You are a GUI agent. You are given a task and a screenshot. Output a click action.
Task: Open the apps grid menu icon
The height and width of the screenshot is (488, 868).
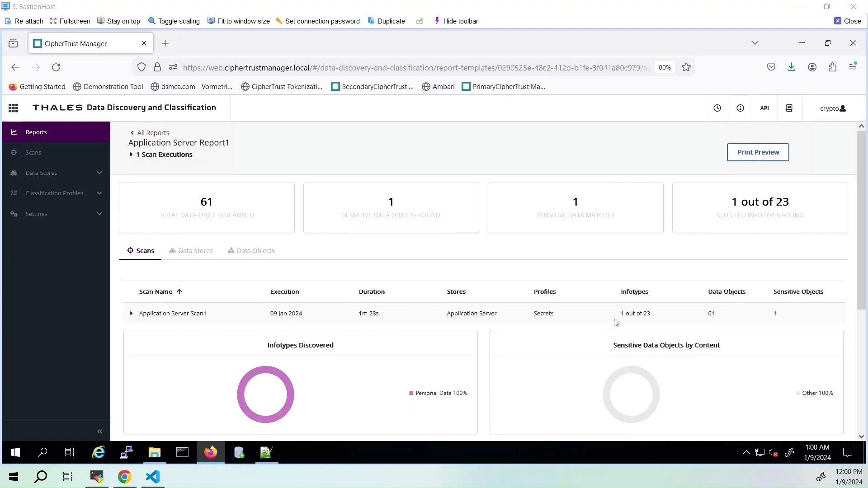click(x=14, y=108)
